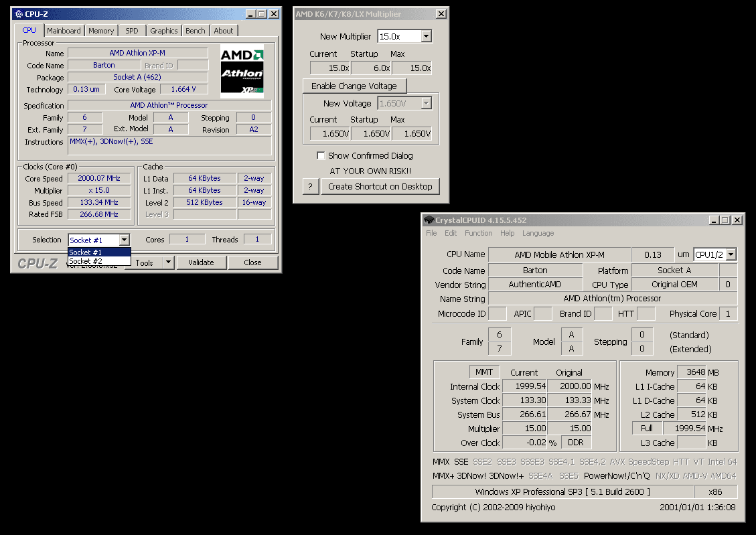Screen dimensions: 756x535
Task: Click the CrystalCPUID title bar chip icon
Action: point(429,220)
